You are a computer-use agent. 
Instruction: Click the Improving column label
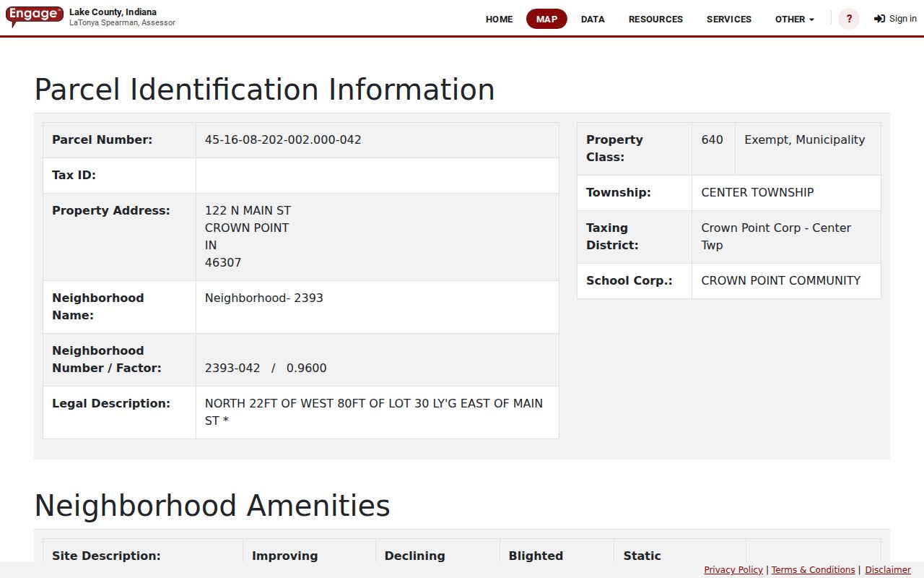pos(284,556)
